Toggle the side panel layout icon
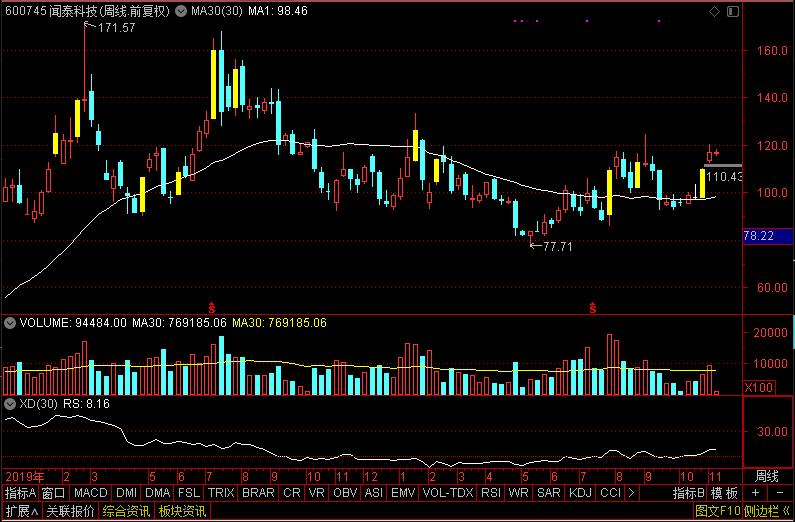Screen dimensions: 795x522 coord(733,12)
